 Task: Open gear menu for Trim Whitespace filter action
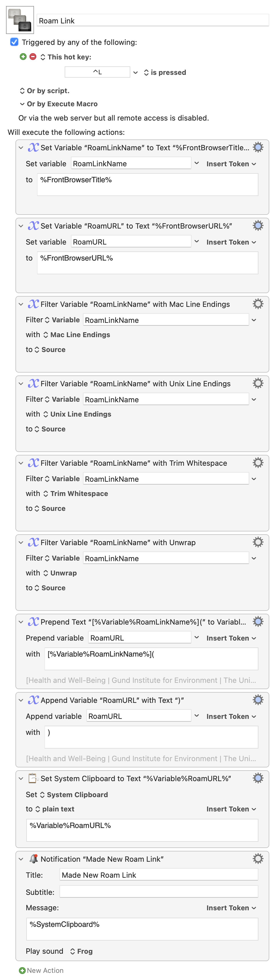click(x=258, y=463)
